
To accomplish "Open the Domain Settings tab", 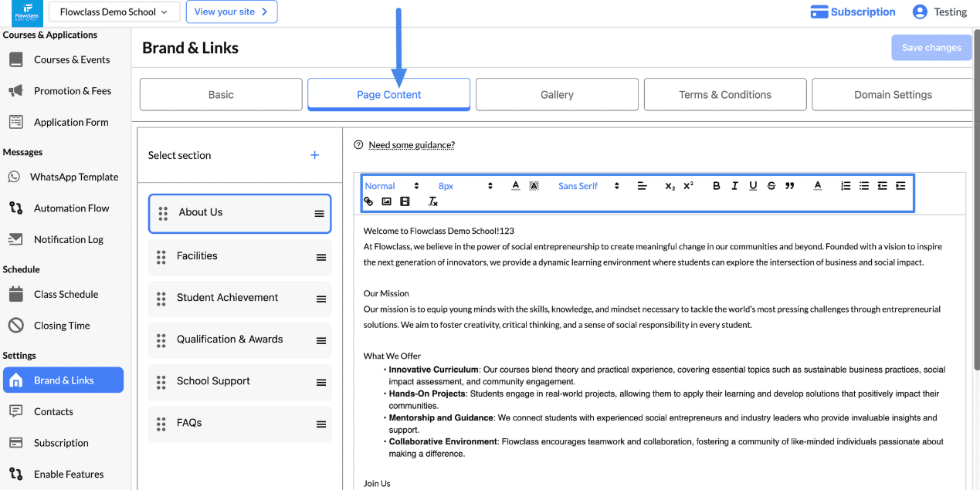I will tap(892, 95).
